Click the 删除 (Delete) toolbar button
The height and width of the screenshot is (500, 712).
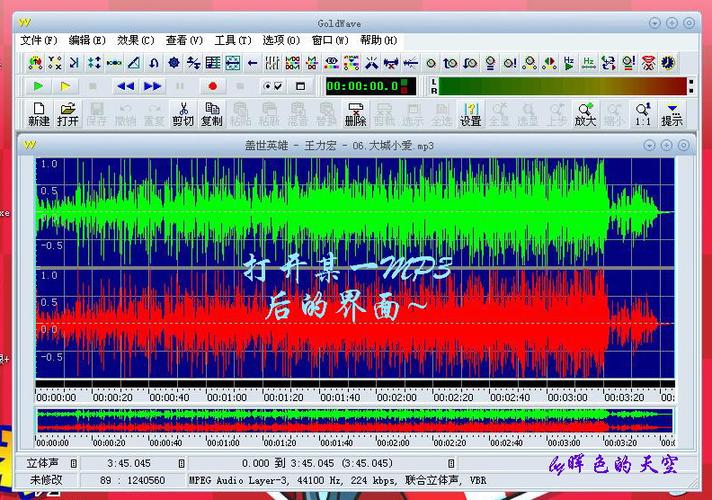click(355, 114)
